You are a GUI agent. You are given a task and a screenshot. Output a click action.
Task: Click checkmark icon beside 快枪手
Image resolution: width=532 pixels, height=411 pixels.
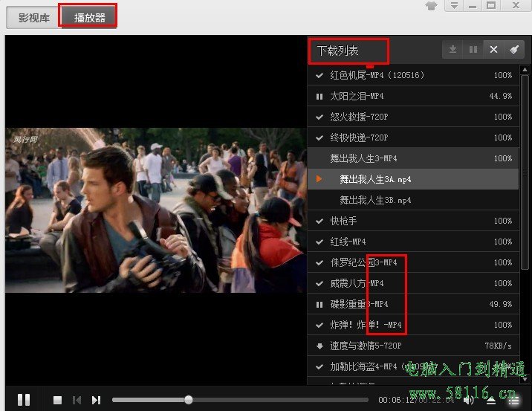click(319, 221)
